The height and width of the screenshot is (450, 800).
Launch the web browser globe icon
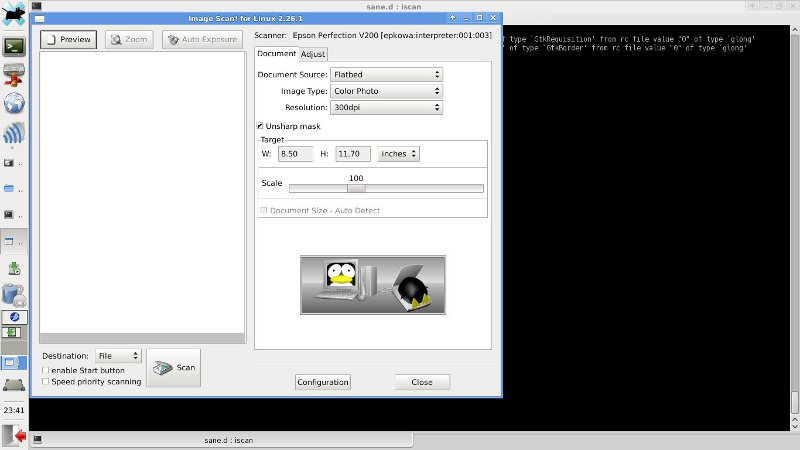[14, 103]
